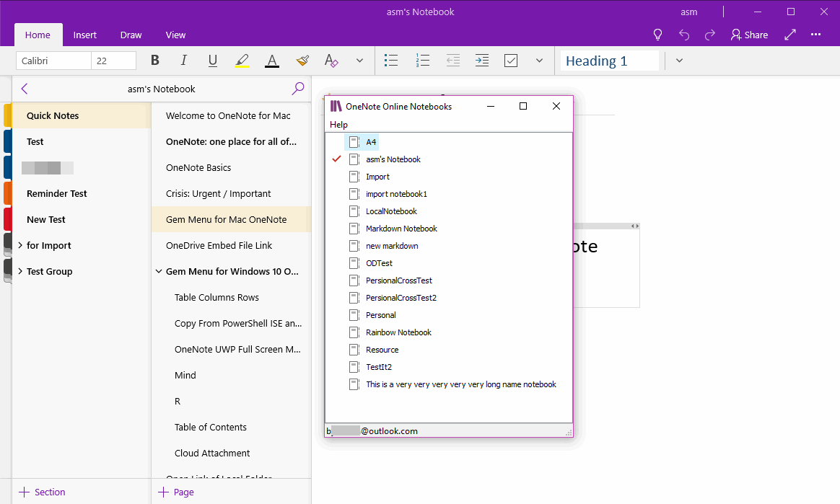Click the Import notebook icon
This screenshot has height=504, width=840.
(354, 177)
